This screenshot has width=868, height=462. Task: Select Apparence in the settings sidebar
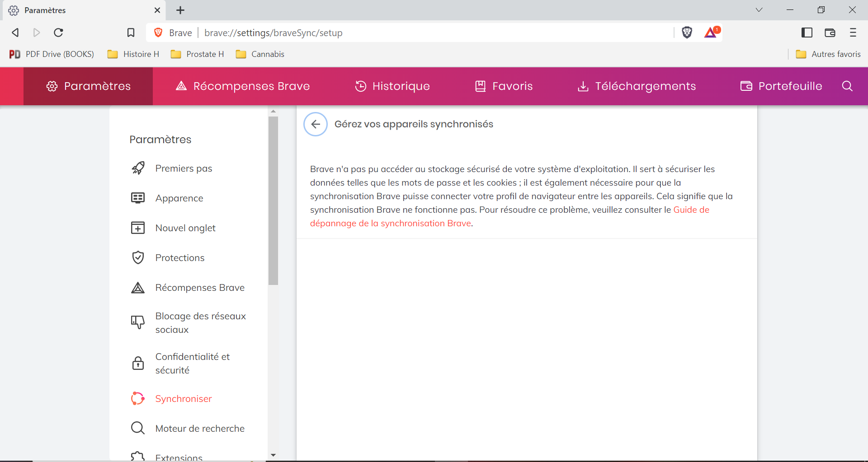[x=179, y=198]
